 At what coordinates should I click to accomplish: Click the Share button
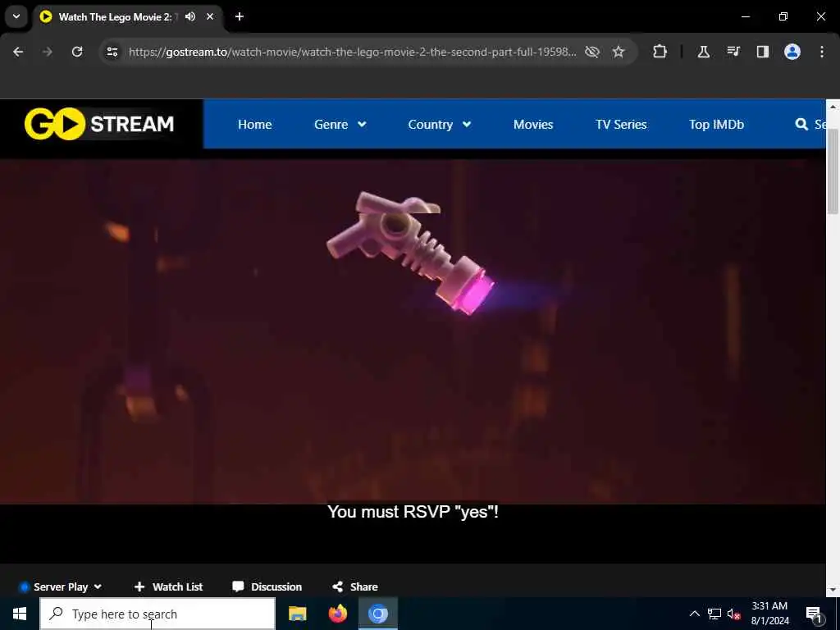[x=354, y=587]
